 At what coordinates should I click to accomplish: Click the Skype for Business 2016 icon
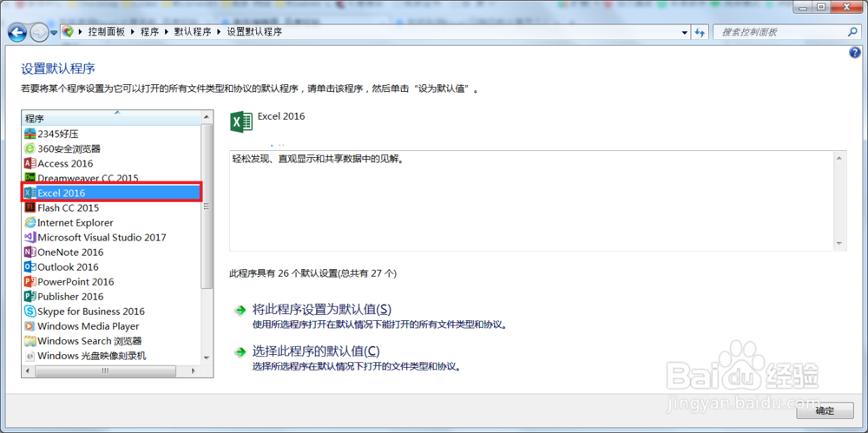[x=30, y=312]
